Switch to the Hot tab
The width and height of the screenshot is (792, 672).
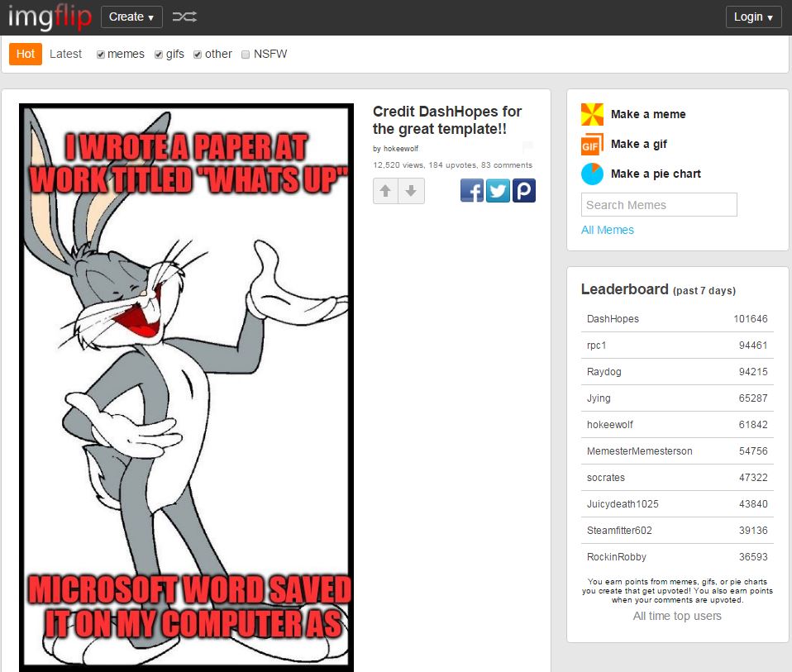[26, 54]
